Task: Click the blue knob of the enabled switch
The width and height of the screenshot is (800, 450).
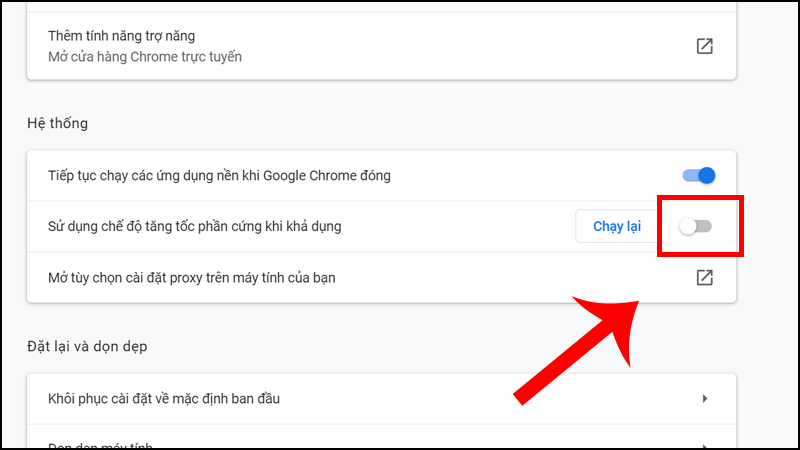Action: point(707,176)
